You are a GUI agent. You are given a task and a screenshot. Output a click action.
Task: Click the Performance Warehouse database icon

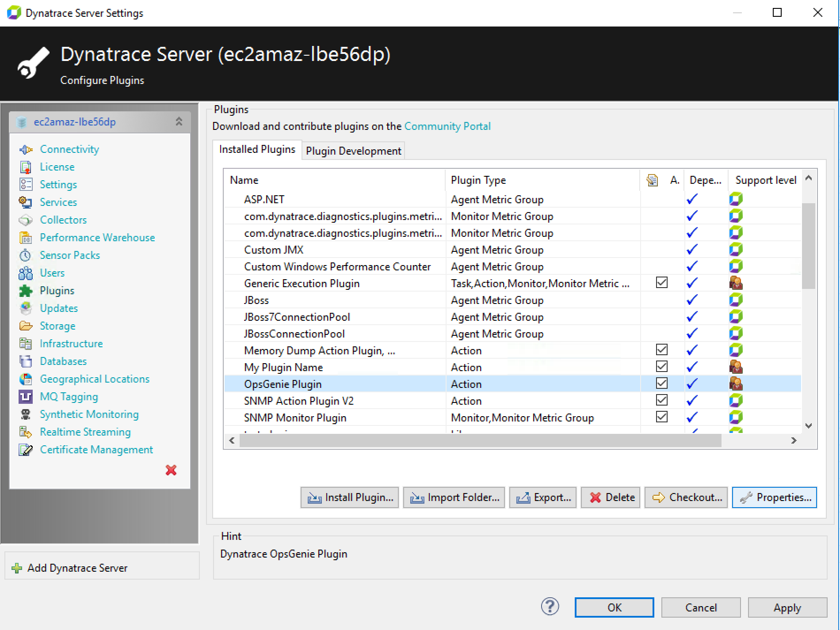click(26, 238)
